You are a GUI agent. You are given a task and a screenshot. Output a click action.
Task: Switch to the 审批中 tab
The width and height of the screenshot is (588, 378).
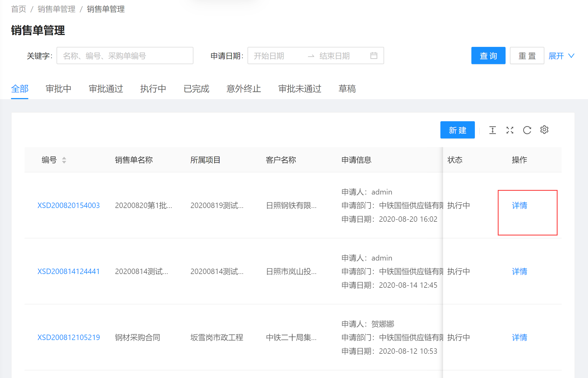coord(58,89)
